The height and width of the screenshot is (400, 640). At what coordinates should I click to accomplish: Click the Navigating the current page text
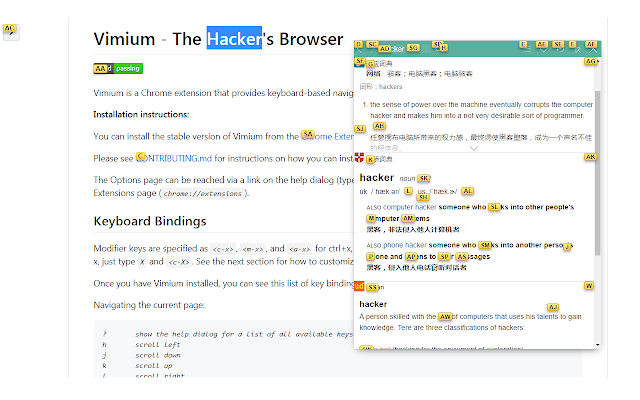click(149, 305)
